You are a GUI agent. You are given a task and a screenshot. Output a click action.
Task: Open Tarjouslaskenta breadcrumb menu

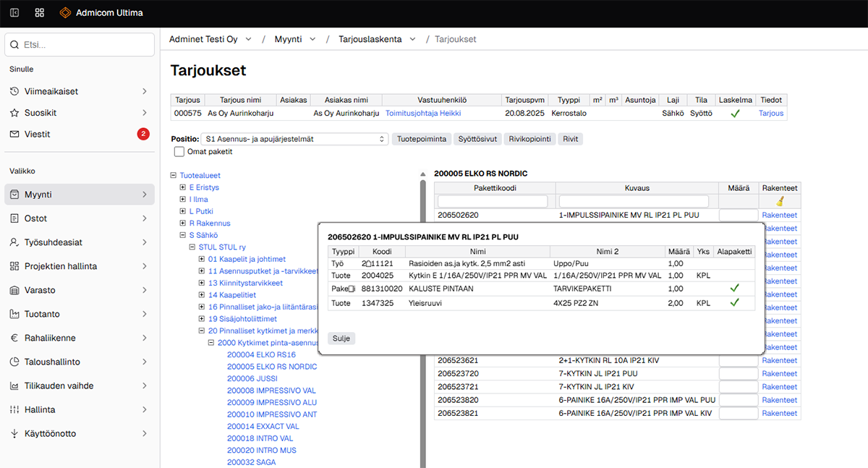(x=377, y=39)
